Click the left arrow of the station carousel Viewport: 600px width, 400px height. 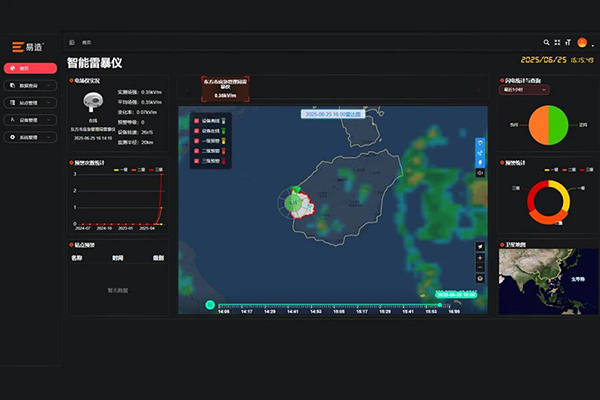pos(187,91)
